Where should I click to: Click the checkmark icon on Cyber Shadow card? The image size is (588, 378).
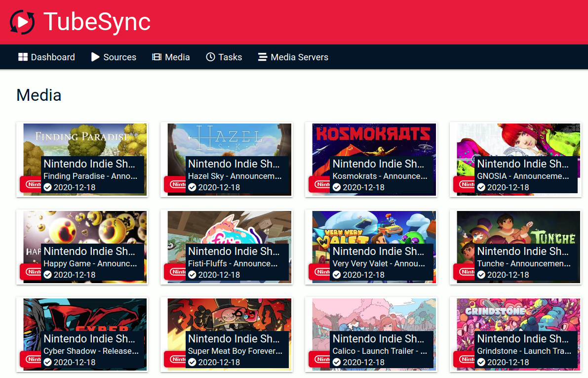pyautogui.click(x=47, y=362)
